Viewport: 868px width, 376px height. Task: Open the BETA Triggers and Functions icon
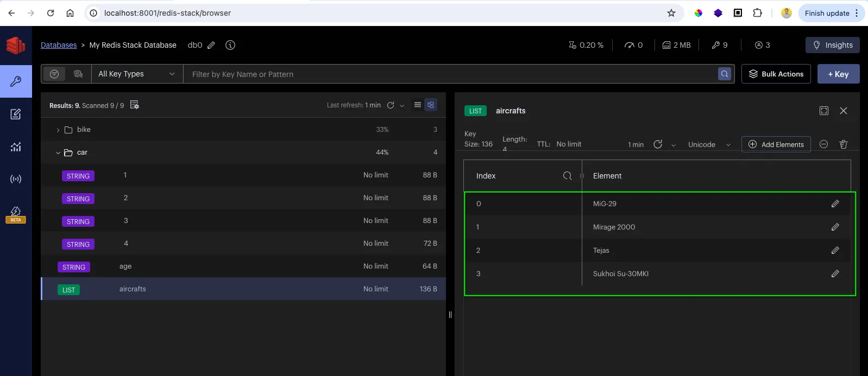(x=16, y=215)
